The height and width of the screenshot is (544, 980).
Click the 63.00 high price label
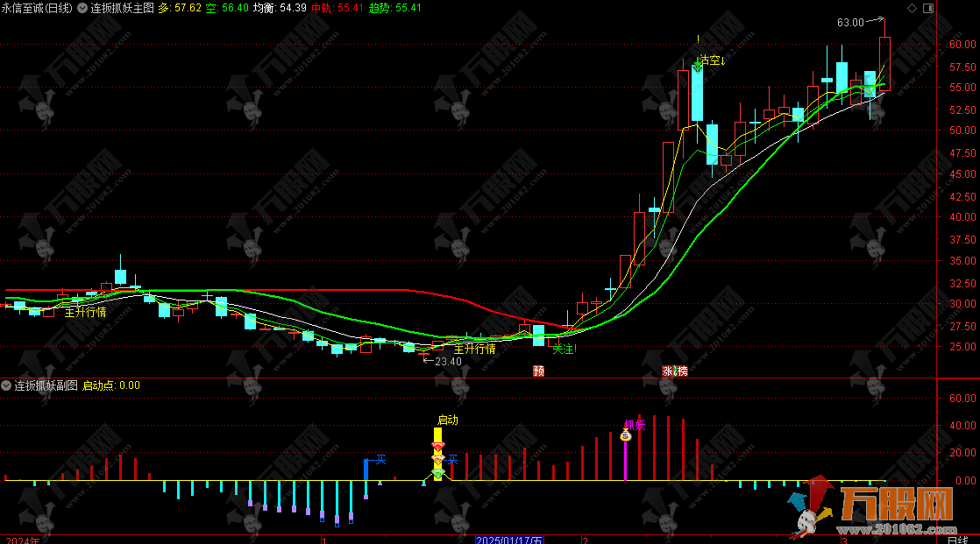850,23
